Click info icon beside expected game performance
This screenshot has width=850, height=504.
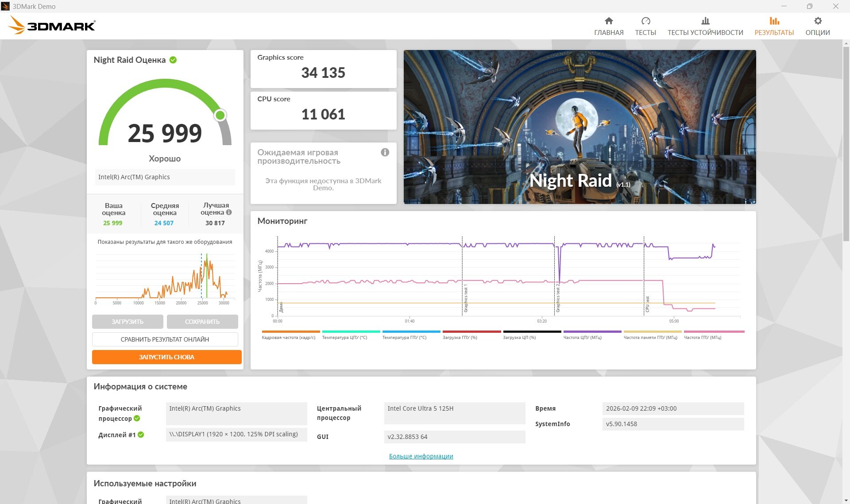coord(385,152)
